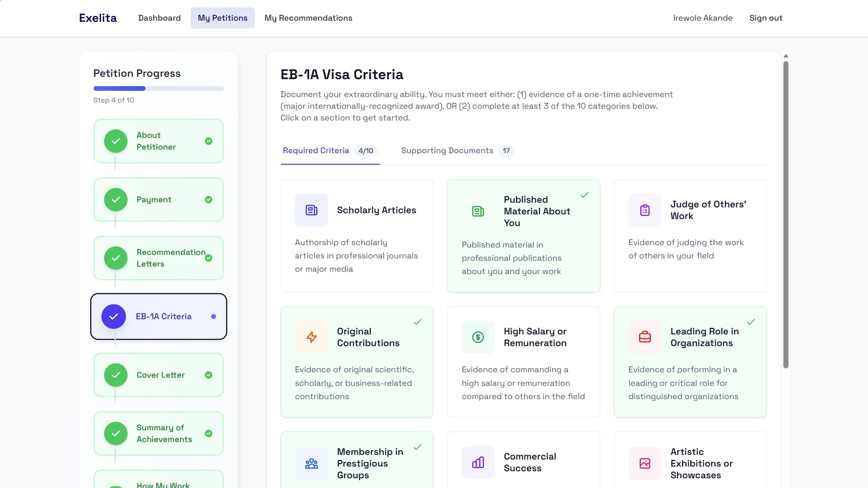Viewport: 868px width, 488px height.
Task: Click the Judge of Others' Work clipboard icon
Action: [645, 210]
